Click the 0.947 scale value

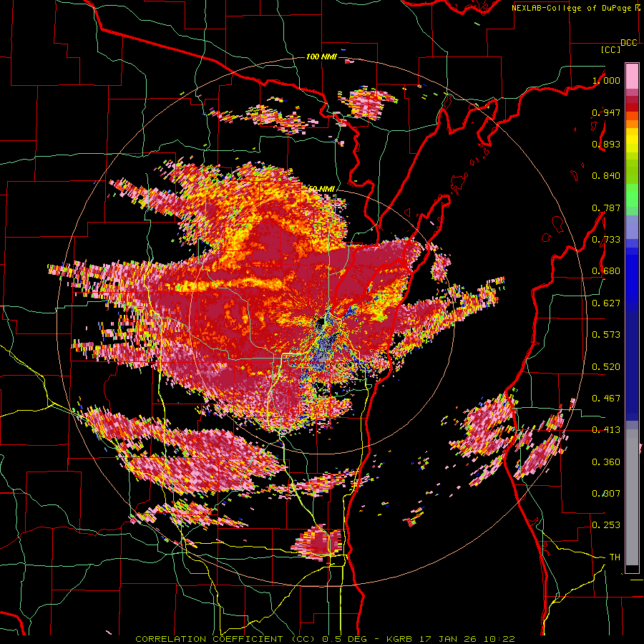click(606, 112)
